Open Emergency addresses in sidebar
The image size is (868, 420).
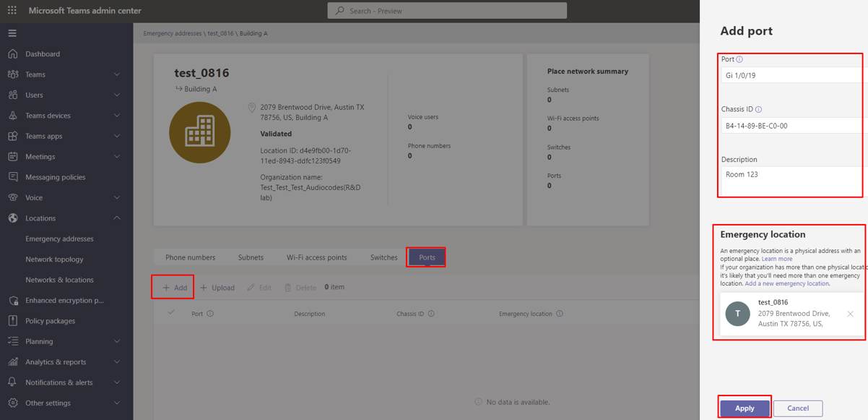[59, 239]
